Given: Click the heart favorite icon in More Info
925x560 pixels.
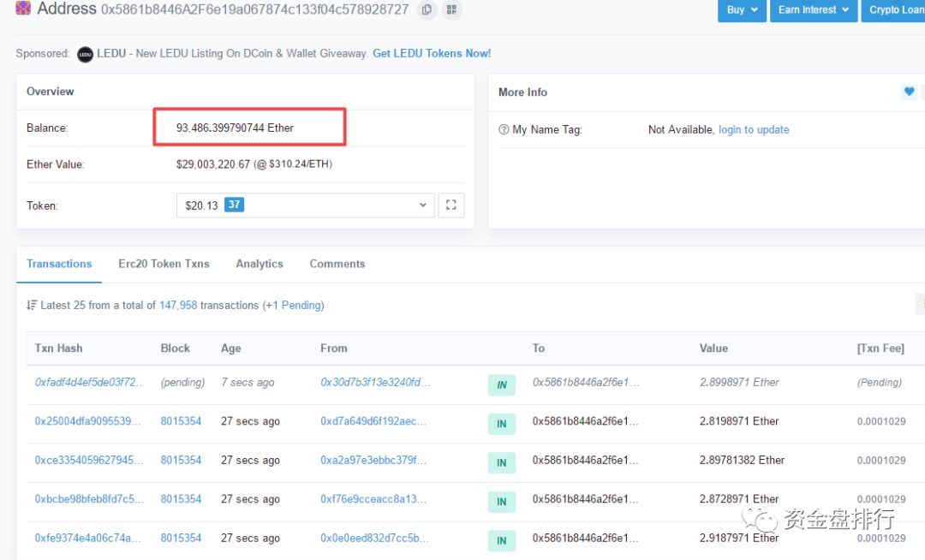Looking at the screenshot, I should point(909,92).
